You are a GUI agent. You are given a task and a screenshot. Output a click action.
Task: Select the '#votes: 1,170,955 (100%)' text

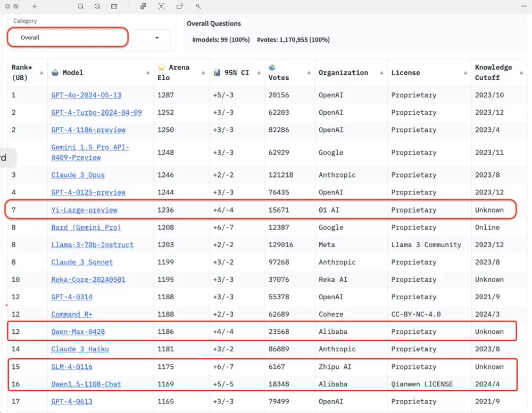pos(293,40)
